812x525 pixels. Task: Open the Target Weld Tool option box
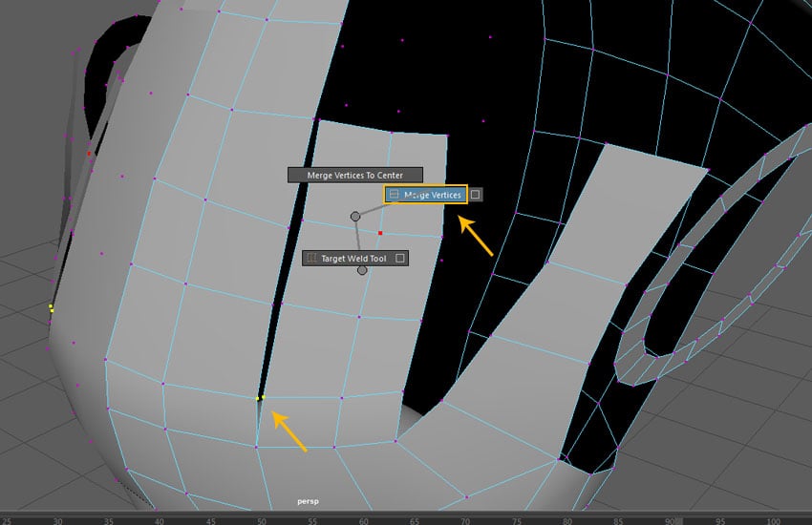(x=400, y=258)
